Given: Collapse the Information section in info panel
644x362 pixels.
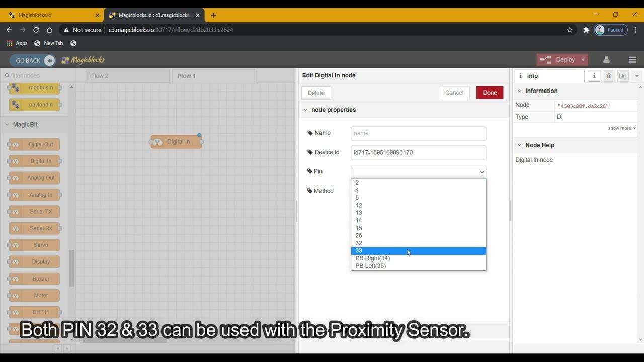Looking at the screenshot, I should [x=520, y=90].
